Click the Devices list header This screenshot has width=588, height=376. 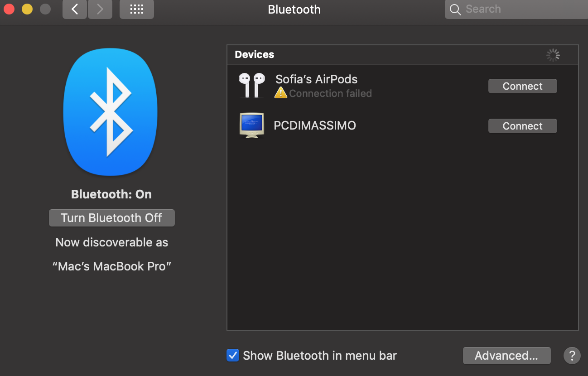click(x=402, y=55)
